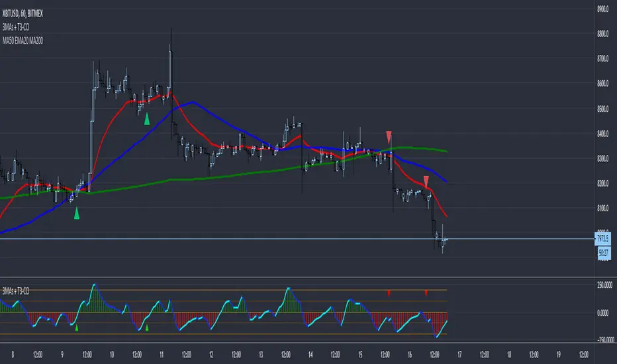The width and height of the screenshot is (617, 364).
Task: Click the 8100.0 price axis label
Action: (x=603, y=208)
